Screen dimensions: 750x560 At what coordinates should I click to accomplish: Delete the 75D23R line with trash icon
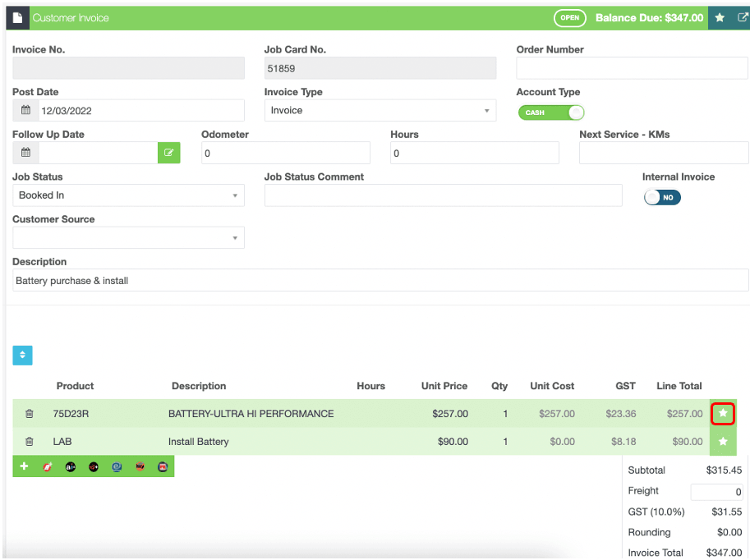tap(30, 414)
